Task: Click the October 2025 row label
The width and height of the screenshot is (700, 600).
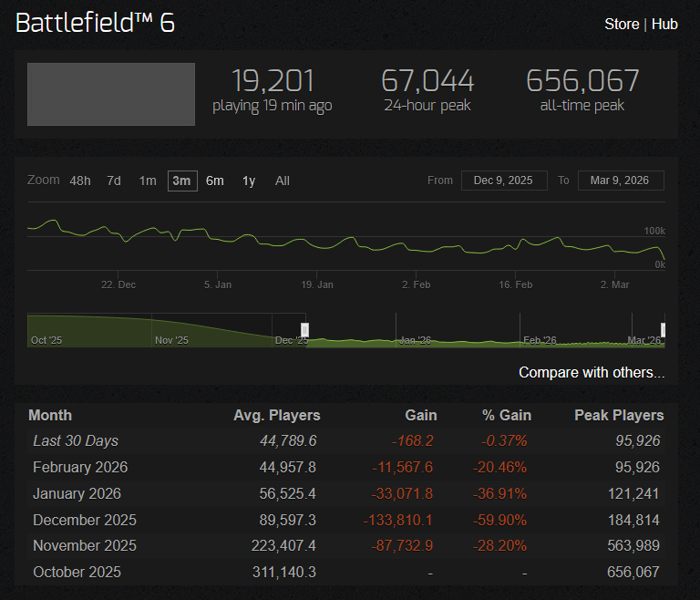Action: point(77,572)
